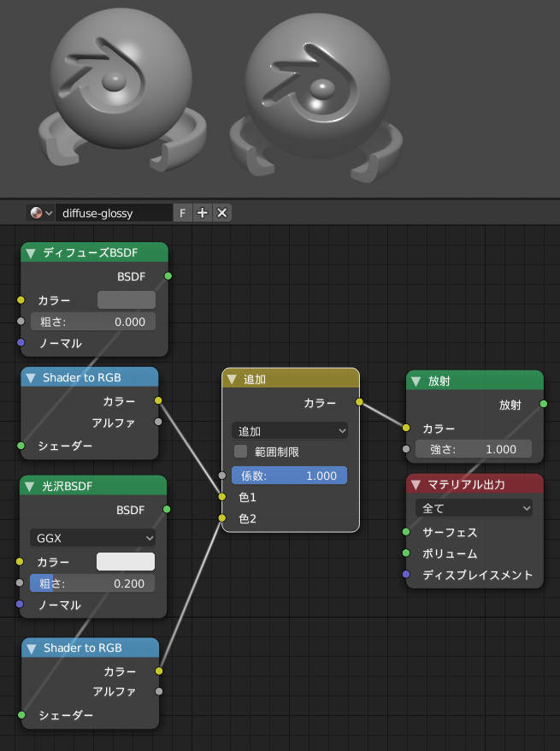Collapse the lower Shader to RGB node
Image resolution: width=560 pixels, height=751 pixels.
tap(32, 648)
